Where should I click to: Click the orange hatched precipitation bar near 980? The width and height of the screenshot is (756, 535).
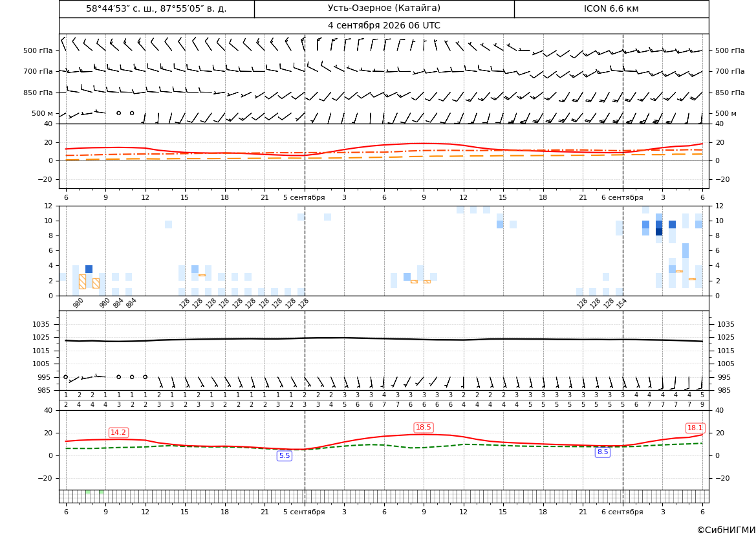tap(82, 281)
